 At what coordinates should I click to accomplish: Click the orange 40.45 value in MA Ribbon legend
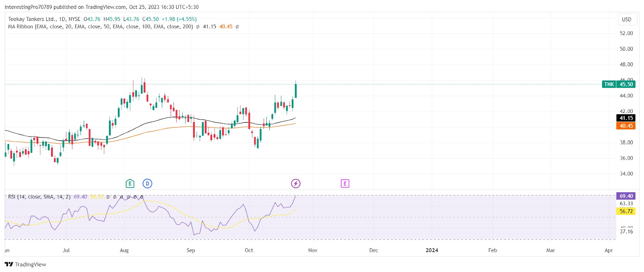226,27
